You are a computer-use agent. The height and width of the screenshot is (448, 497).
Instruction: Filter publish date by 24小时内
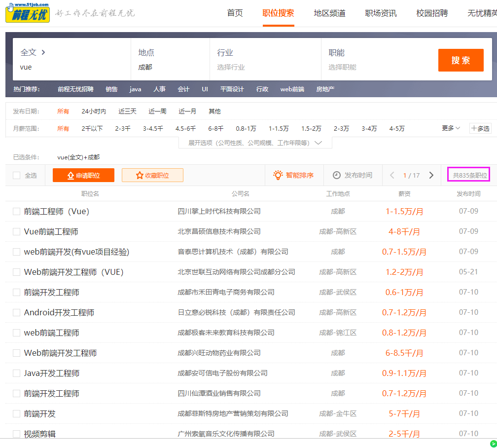(94, 112)
